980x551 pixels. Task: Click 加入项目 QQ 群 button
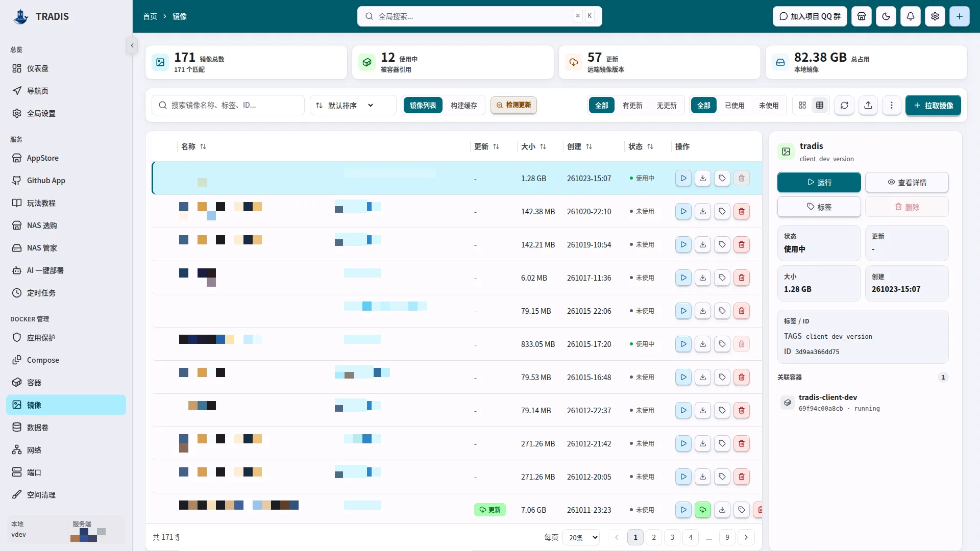click(810, 16)
